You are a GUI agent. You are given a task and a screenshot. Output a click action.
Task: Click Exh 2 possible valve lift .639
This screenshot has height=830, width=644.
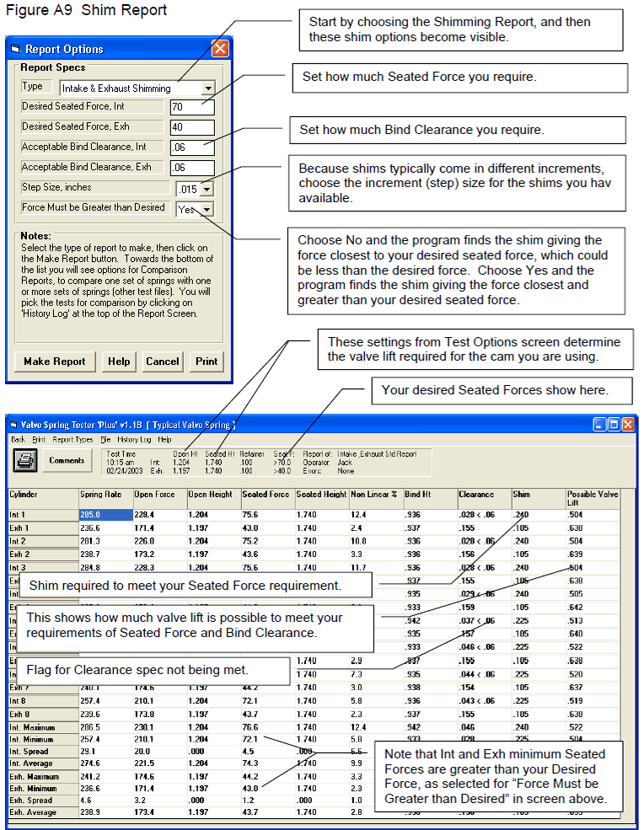[x=593, y=554]
